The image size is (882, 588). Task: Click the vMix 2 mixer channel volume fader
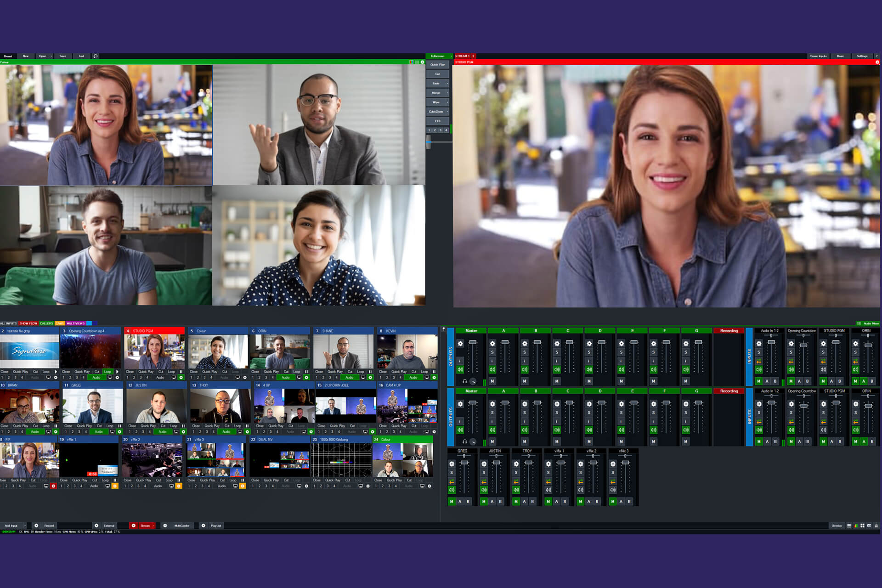[x=593, y=463]
